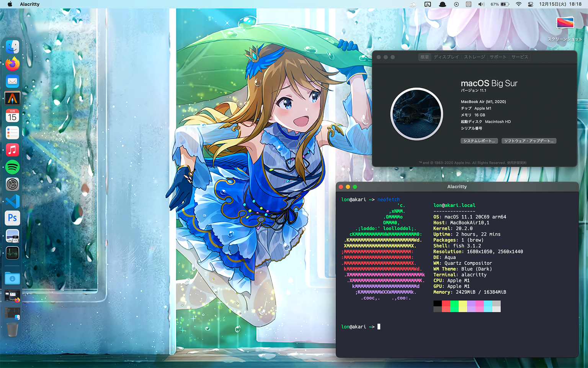Click the Wi-Fi status icon
Screen dimensions: 588x368
pos(518,4)
